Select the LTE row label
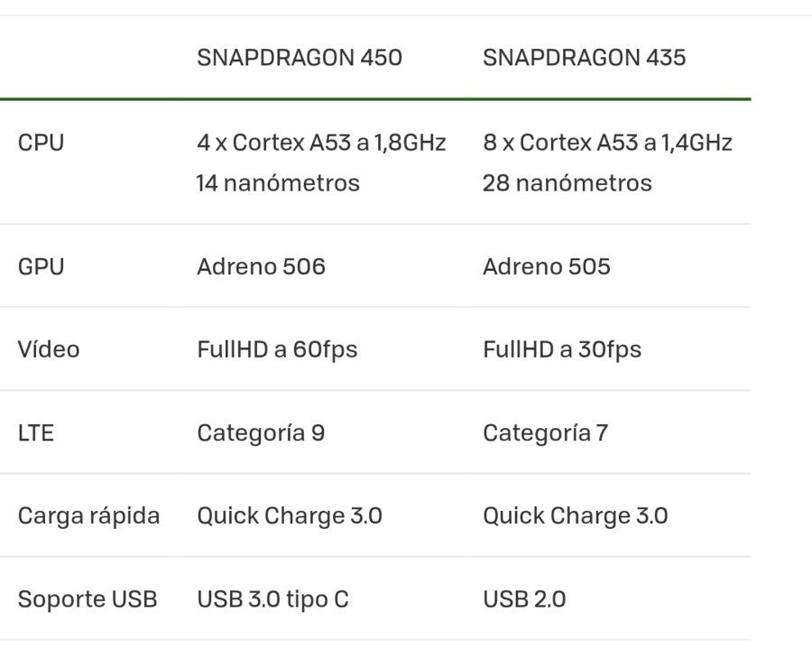The image size is (812, 659). [x=36, y=433]
